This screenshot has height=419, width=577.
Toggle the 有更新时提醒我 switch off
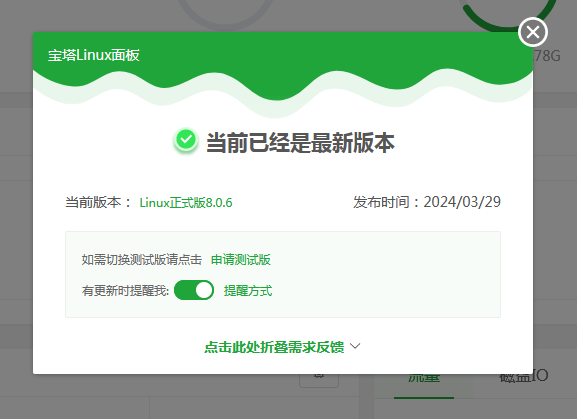point(194,290)
